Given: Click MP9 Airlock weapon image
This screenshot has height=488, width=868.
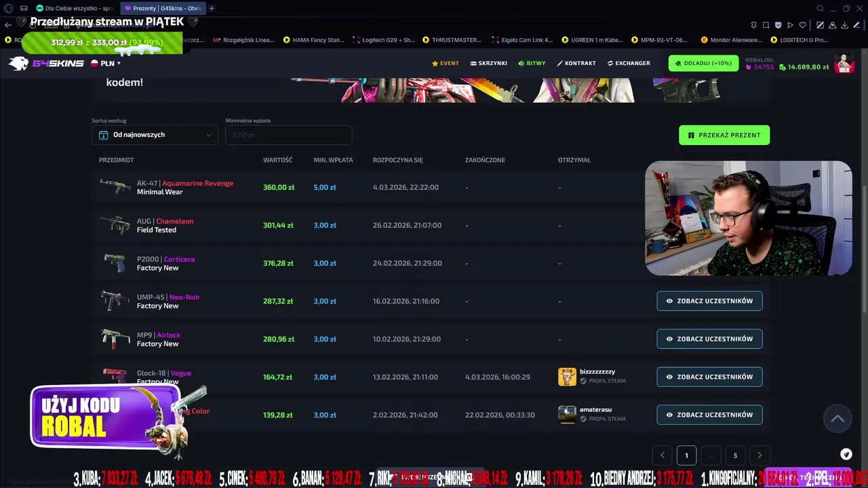Looking at the screenshot, I should tap(115, 339).
